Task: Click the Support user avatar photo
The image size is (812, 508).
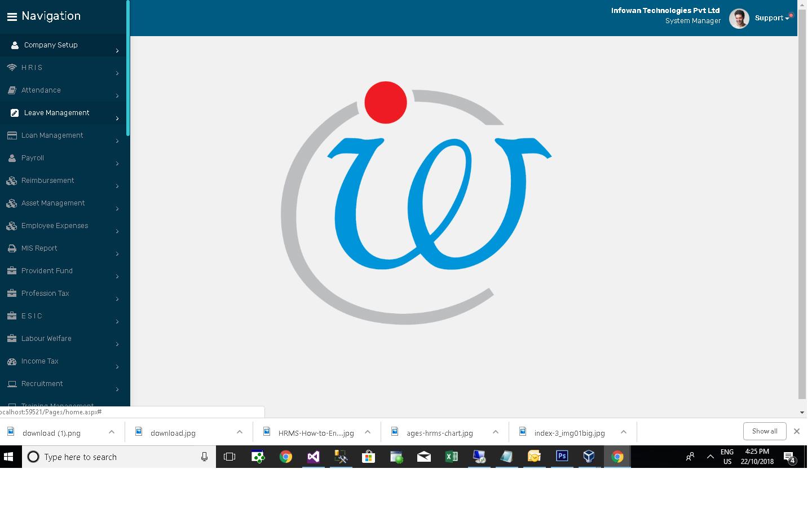Action: (739, 18)
